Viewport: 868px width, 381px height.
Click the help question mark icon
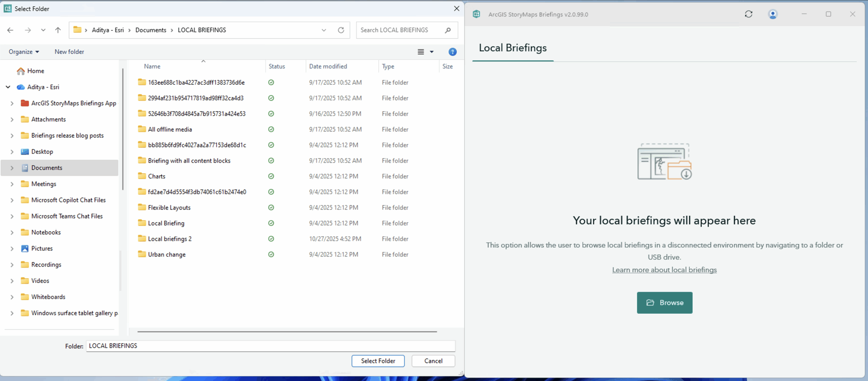tap(452, 52)
